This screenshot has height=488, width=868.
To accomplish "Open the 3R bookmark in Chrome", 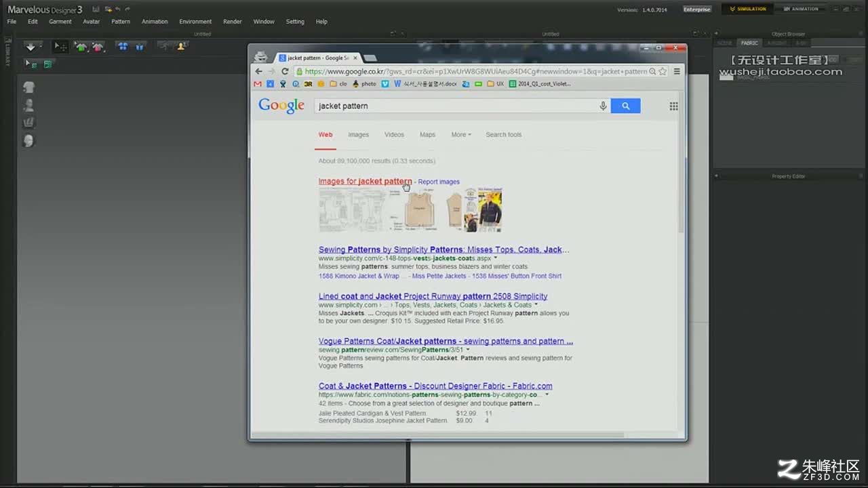I will coord(308,84).
